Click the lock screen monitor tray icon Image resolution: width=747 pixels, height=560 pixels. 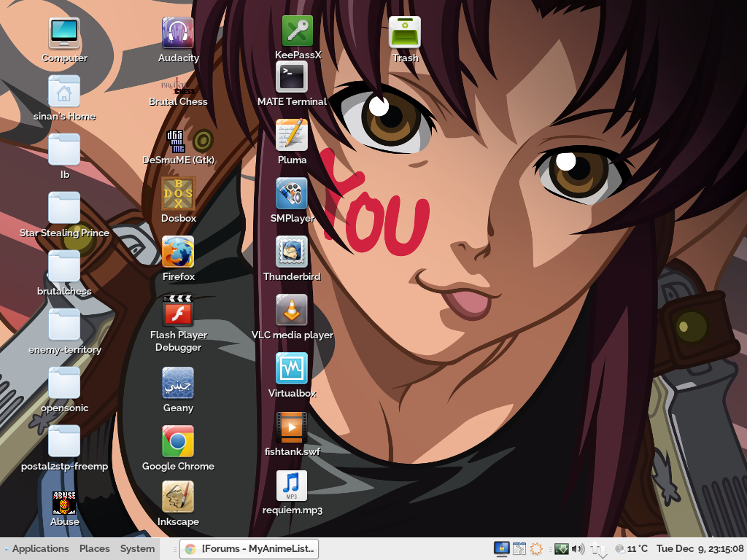click(x=501, y=548)
